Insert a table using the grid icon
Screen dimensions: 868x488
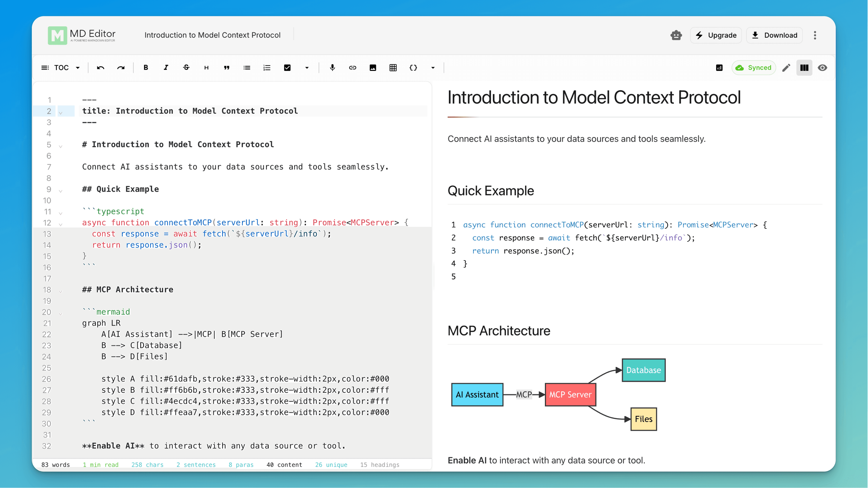393,67
